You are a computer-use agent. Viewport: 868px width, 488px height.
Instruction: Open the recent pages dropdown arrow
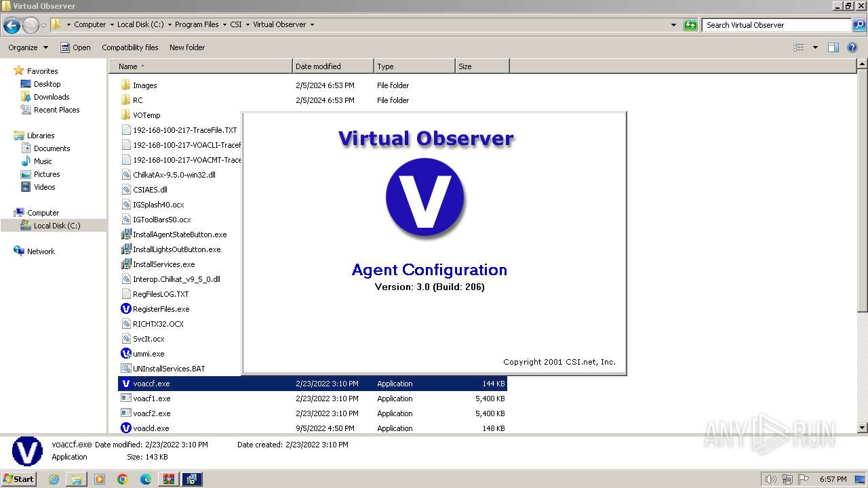[x=43, y=25]
